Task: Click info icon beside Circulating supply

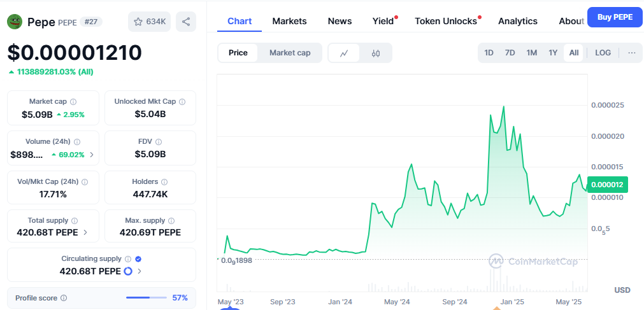Action: [128, 259]
